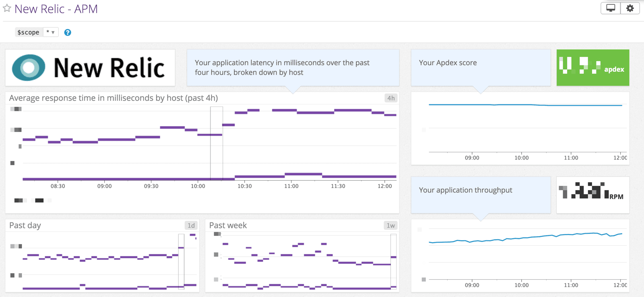Select the application latency description note
This screenshot has height=297, width=644.
[x=293, y=68]
